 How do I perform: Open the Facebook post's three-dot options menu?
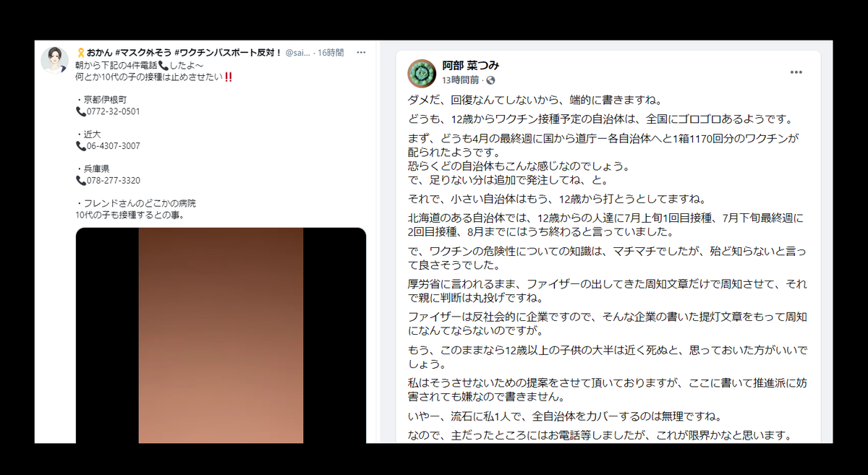[x=796, y=72]
